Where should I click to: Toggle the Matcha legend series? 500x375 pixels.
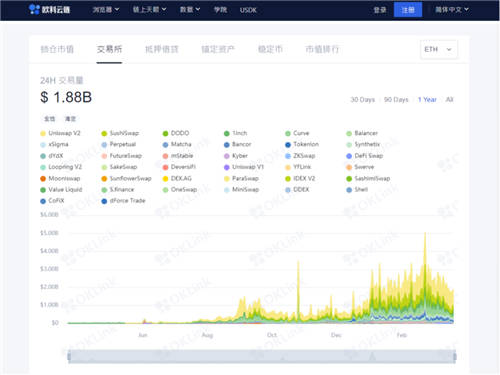(177, 144)
